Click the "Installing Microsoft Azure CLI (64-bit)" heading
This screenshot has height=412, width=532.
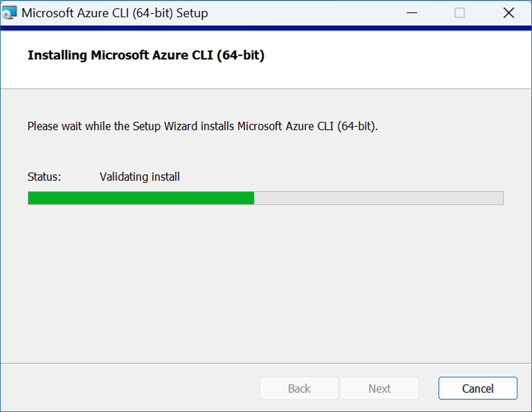146,55
